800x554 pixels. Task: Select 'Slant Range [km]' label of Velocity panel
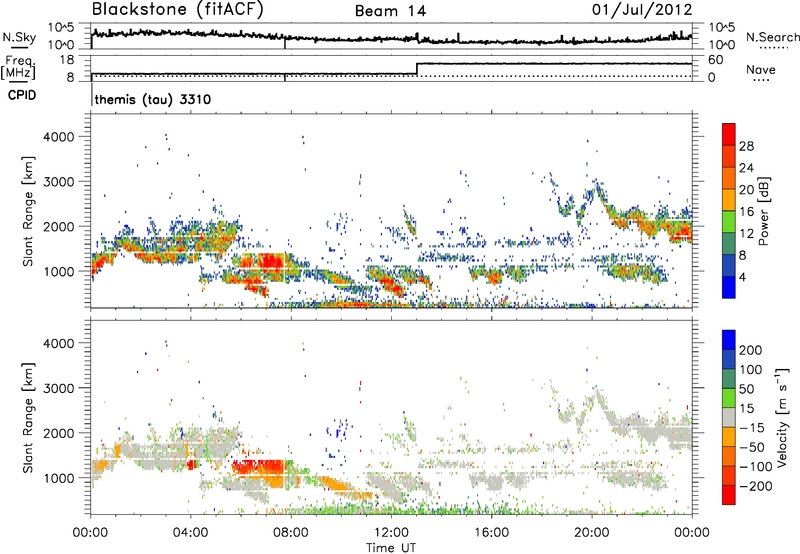[x=28, y=417]
